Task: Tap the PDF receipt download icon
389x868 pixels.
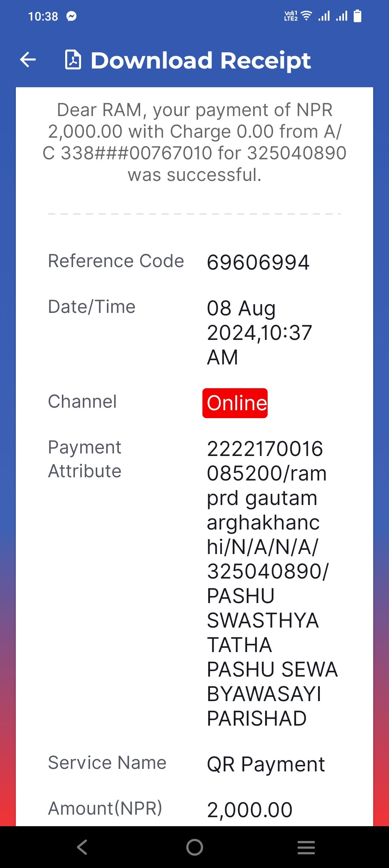Action: click(x=73, y=59)
